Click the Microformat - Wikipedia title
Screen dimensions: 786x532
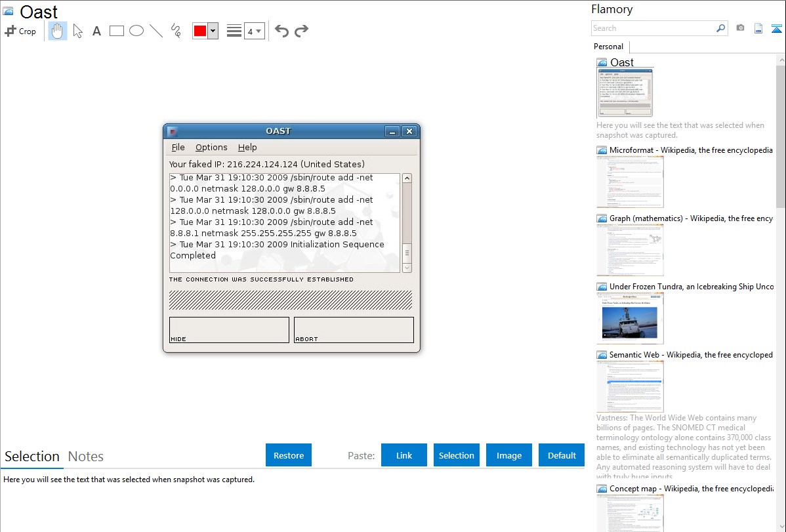pyautogui.click(x=691, y=150)
